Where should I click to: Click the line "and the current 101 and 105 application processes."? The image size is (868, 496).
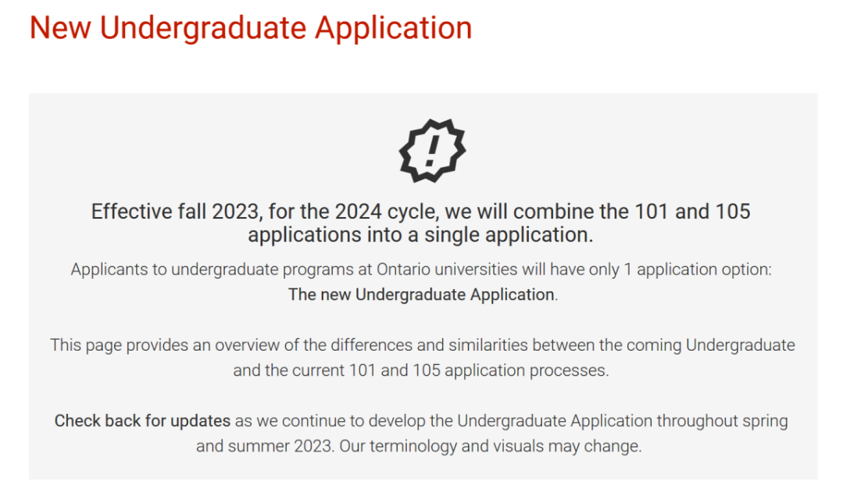coord(420,370)
